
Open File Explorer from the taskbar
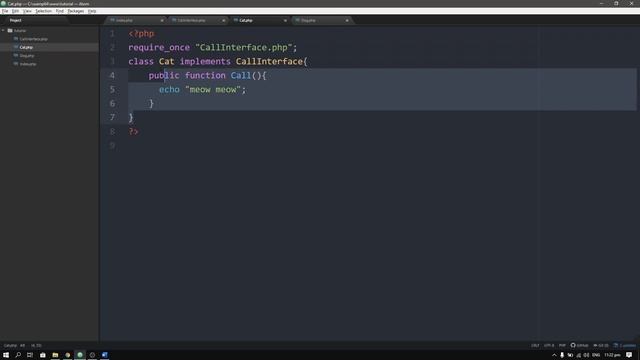(55, 355)
